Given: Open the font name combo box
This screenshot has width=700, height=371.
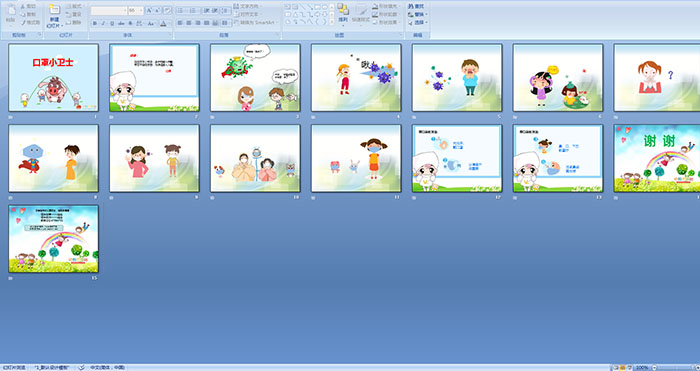Looking at the screenshot, I should (109, 10).
